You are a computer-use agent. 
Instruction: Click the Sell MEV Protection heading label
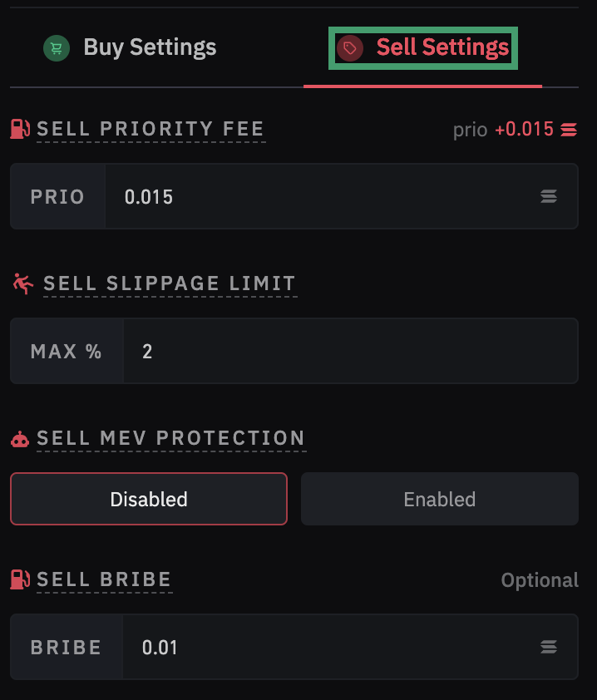(x=170, y=439)
